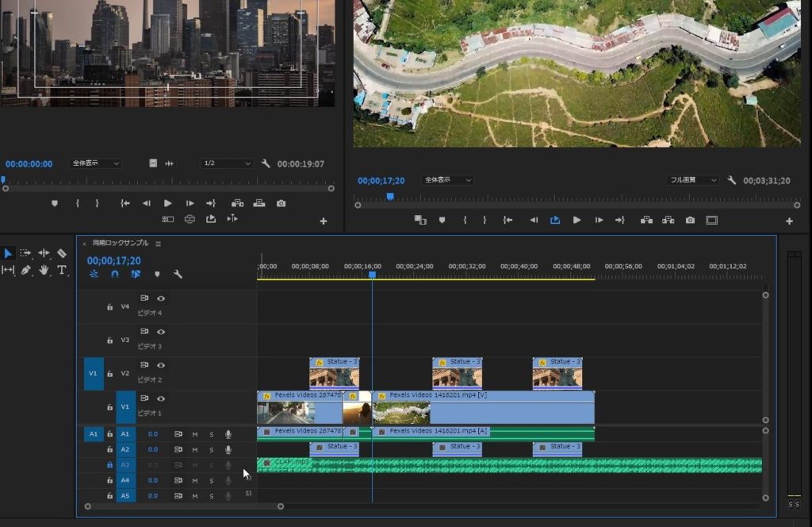Choose the Hand tool
Viewport: 812px width, 527px height.
coord(44,270)
